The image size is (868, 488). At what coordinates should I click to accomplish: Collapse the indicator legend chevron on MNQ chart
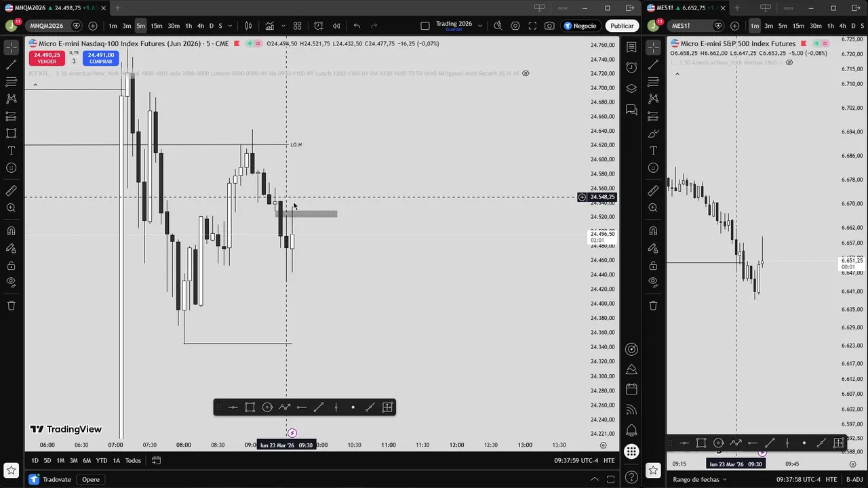pos(35,85)
